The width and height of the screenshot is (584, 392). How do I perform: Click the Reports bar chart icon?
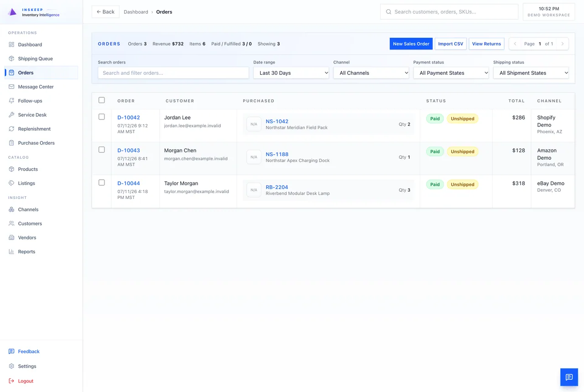tap(11, 251)
